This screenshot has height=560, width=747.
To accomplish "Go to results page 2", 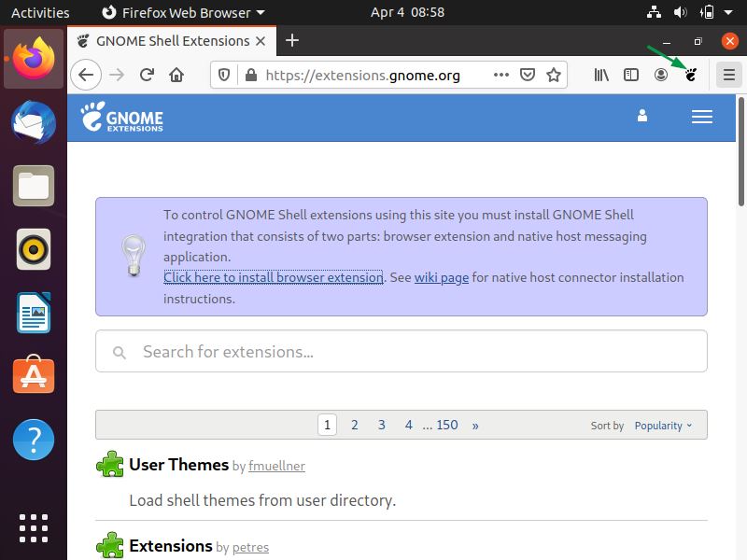I will point(355,425).
